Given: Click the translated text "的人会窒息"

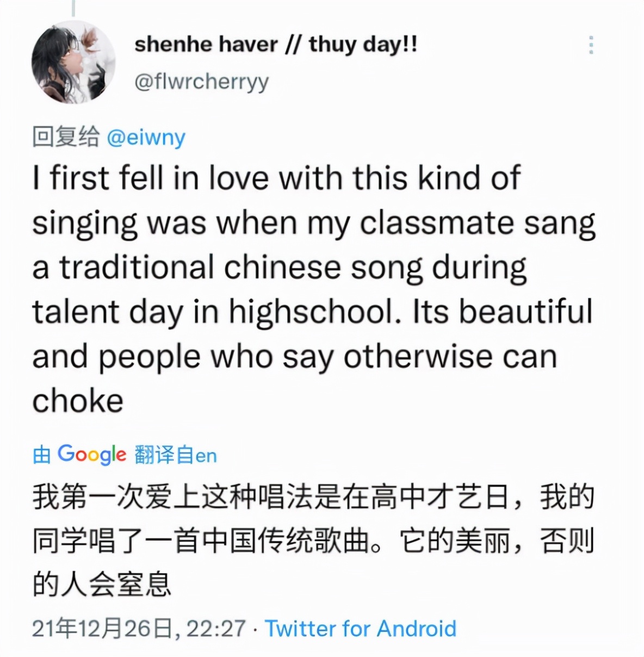Looking at the screenshot, I should pos(102,585).
